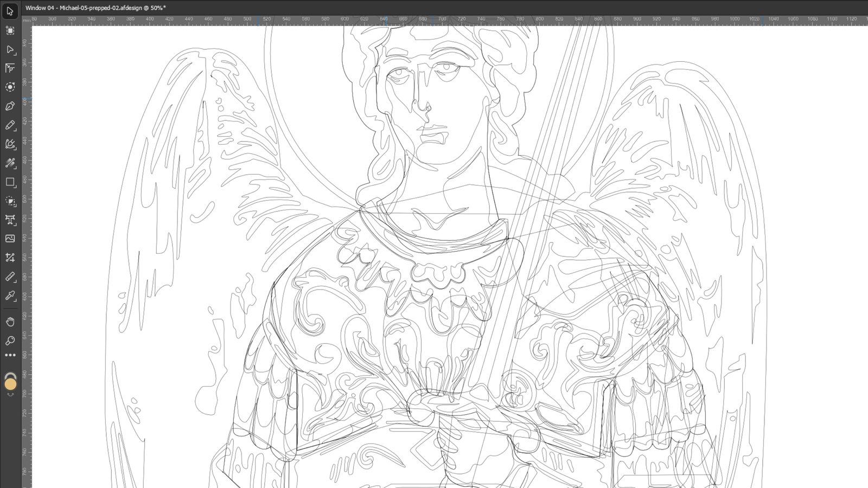Activate the Point Transform tool
The width and height of the screenshot is (868, 488).
click(10, 258)
